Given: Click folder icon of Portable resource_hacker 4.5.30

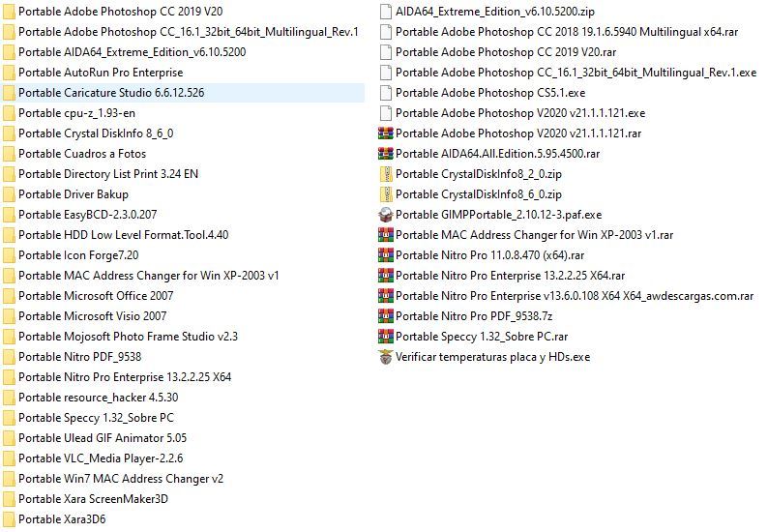Looking at the screenshot, I should pos(9,398).
